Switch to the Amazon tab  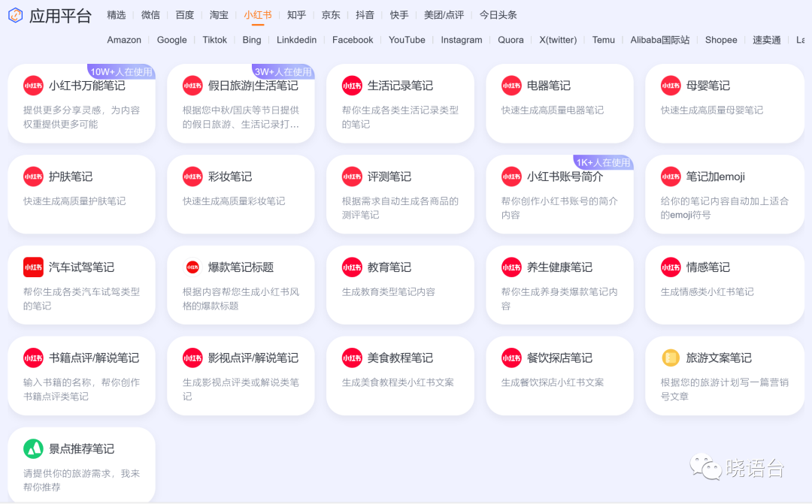point(123,40)
